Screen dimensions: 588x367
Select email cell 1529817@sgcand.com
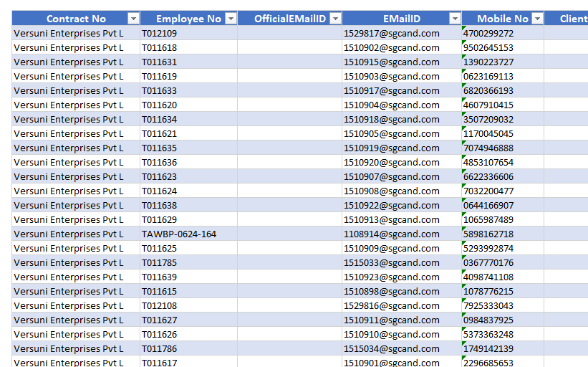[x=402, y=33]
